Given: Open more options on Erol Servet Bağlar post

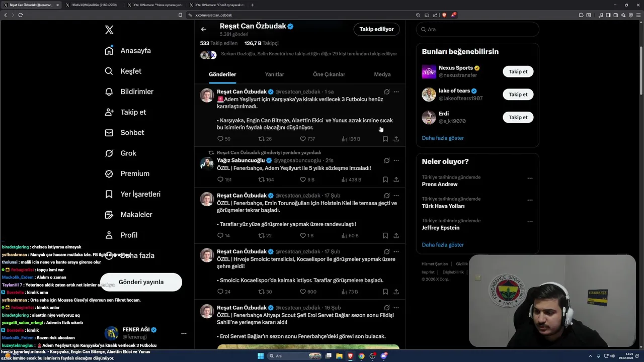Looking at the screenshot, I should pyautogui.click(x=396, y=308).
